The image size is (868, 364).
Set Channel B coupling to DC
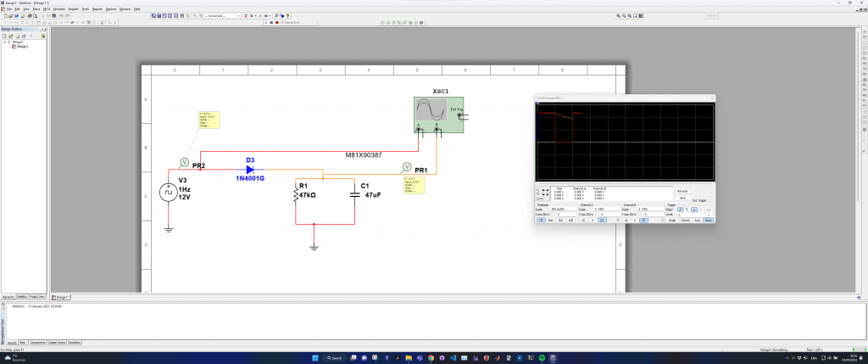[644, 220]
